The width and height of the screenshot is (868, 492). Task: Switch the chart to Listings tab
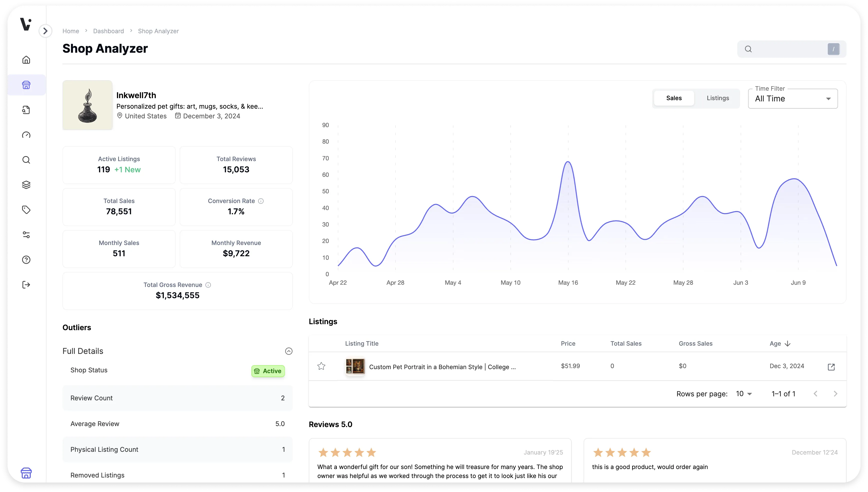718,98
